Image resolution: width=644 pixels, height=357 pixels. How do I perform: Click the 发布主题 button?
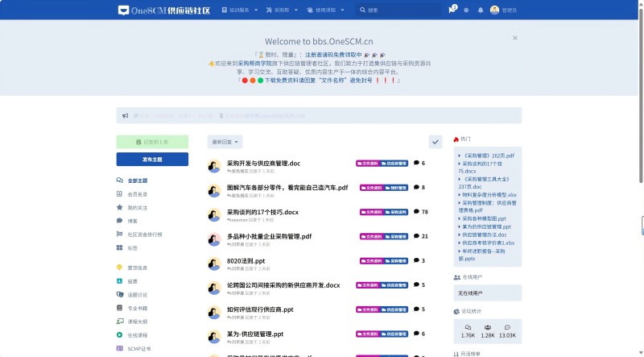pyautogui.click(x=152, y=160)
